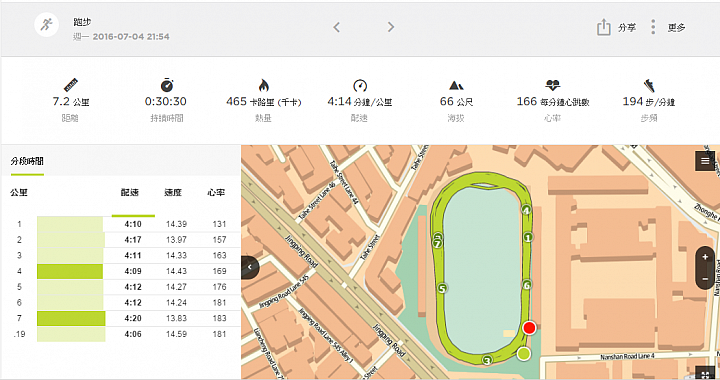Select split row 3 pace 4:11

pyautogui.click(x=133, y=255)
